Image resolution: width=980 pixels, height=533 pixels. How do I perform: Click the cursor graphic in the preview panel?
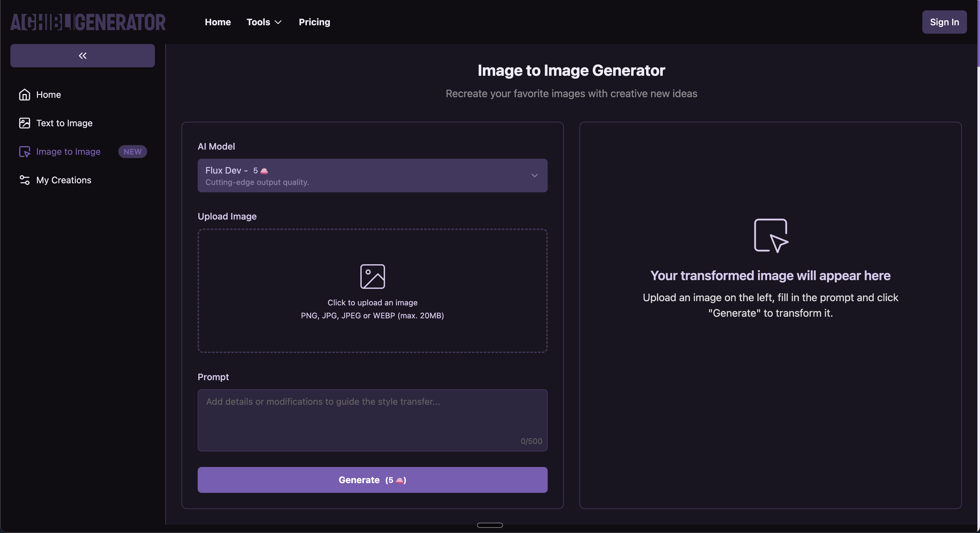coord(770,236)
